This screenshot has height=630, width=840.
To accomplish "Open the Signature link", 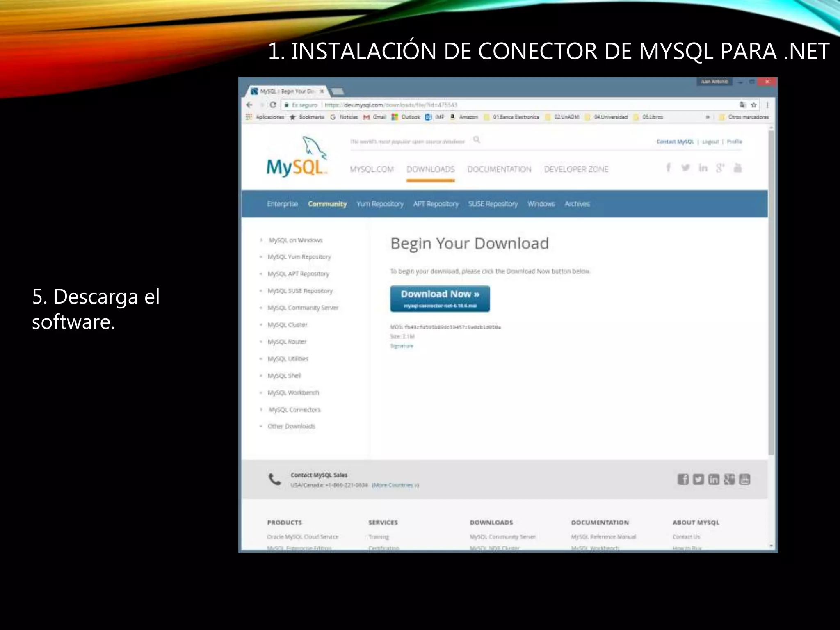I will (402, 346).
